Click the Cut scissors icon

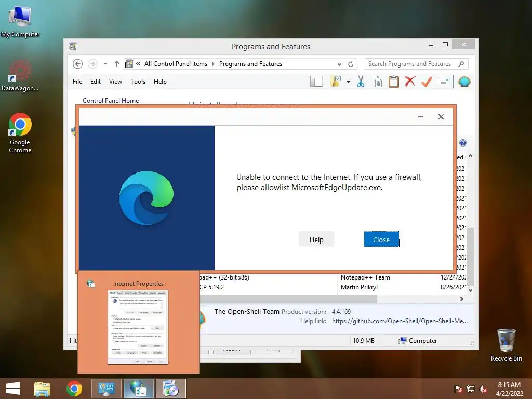[x=361, y=82]
